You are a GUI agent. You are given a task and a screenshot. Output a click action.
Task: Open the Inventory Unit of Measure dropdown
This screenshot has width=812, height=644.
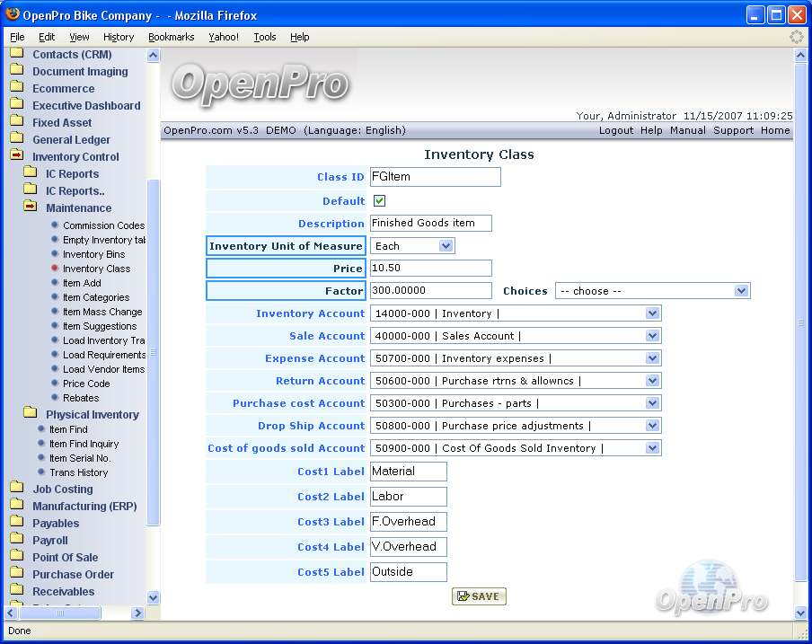coord(446,246)
